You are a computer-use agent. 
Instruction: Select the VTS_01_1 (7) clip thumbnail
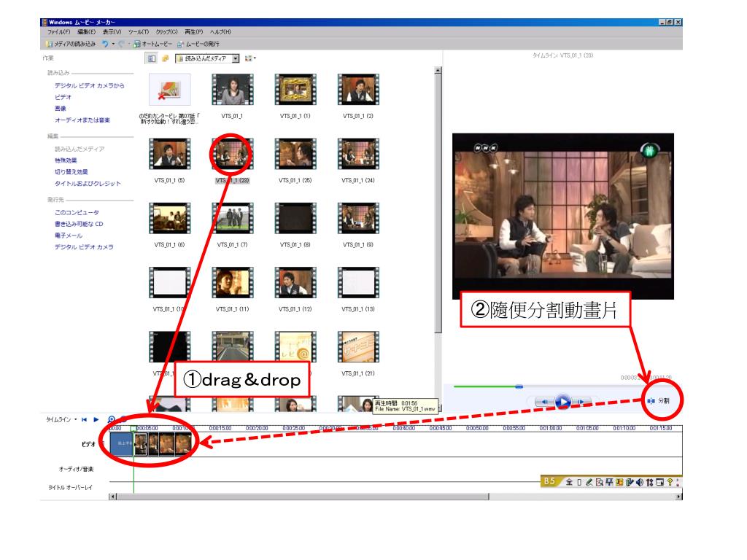233,218
